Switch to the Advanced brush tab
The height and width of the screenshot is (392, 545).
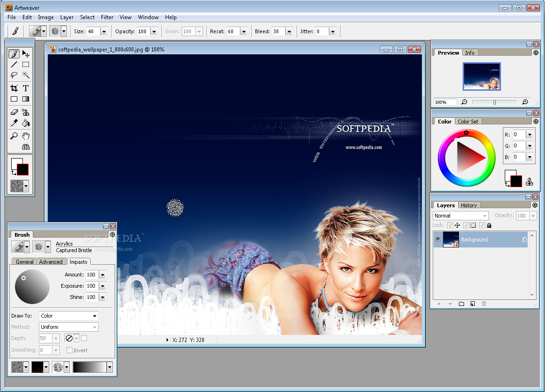pyautogui.click(x=51, y=261)
